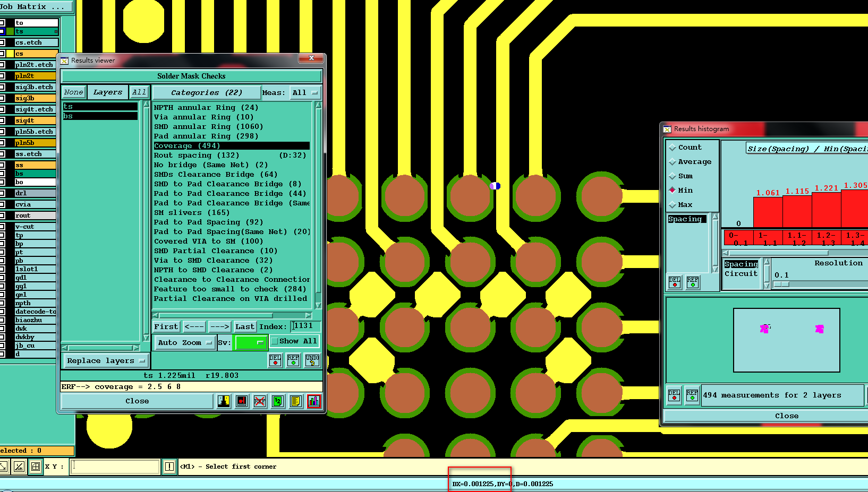Click the previous result arrow button
The height and width of the screenshot is (492, 868).
[x=194, y=327]
